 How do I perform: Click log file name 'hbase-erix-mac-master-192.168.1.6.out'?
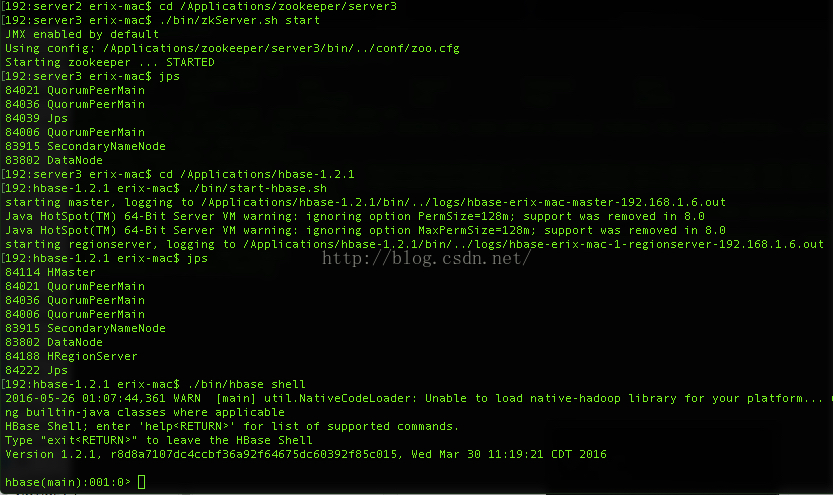pos(596,202)
